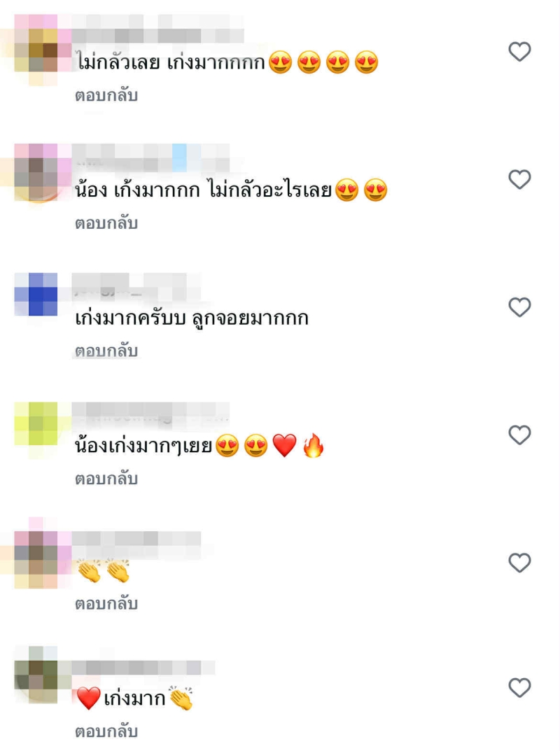
Task: Click ตอบกลับ under "น้องเก่งมากๆเยย"
Action: point(106,479)
